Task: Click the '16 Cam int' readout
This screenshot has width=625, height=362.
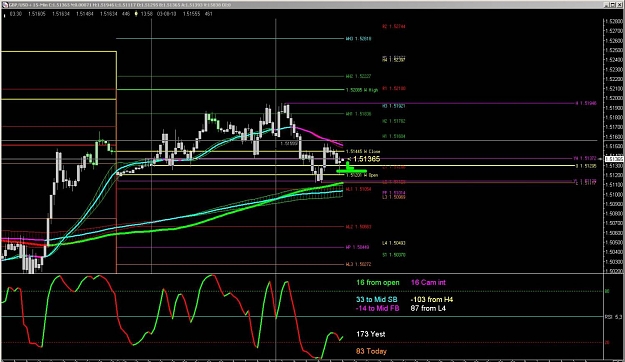Action: point(428,282)
